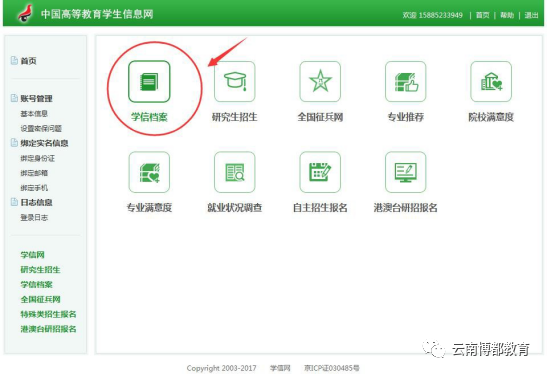Go to 首页 in the top header
Screen dimensions: 547x374
pos(482,15)
